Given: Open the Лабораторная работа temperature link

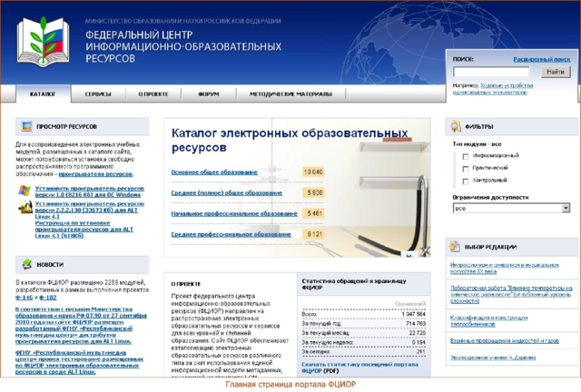Looking at the screenshot, I should [511, 295].
